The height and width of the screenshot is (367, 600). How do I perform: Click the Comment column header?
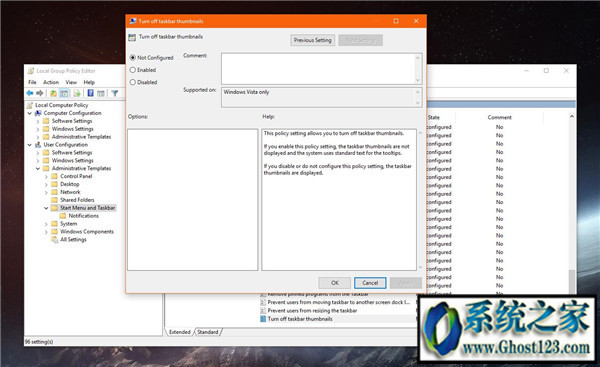[499, 117]
